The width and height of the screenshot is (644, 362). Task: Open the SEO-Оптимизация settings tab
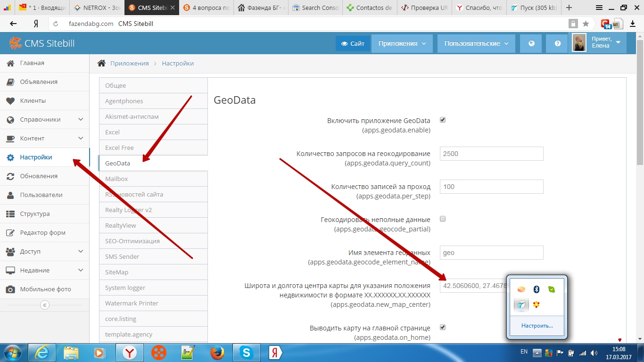click(153, 241)
